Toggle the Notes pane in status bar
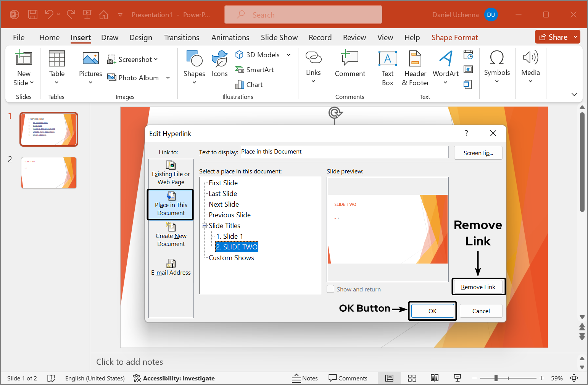This screenshot has height=385, width=588. (x=305, y=378)
